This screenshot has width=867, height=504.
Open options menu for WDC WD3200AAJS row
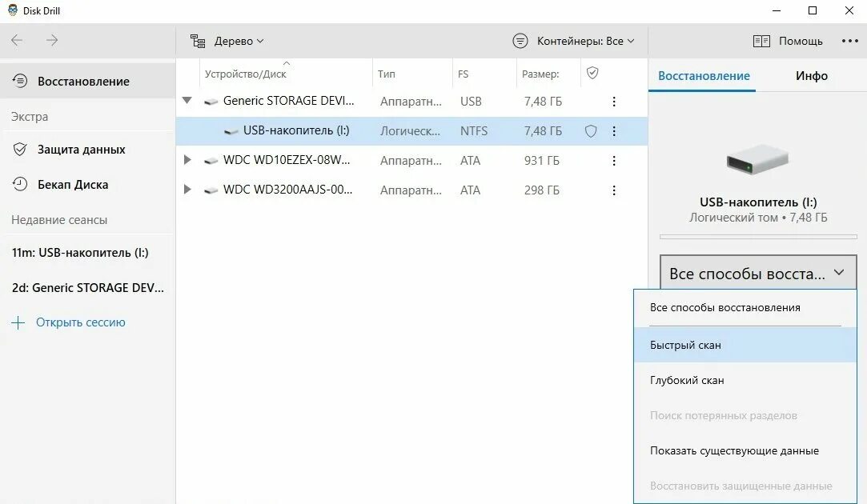pyautogui.click(x=614, y=190)
